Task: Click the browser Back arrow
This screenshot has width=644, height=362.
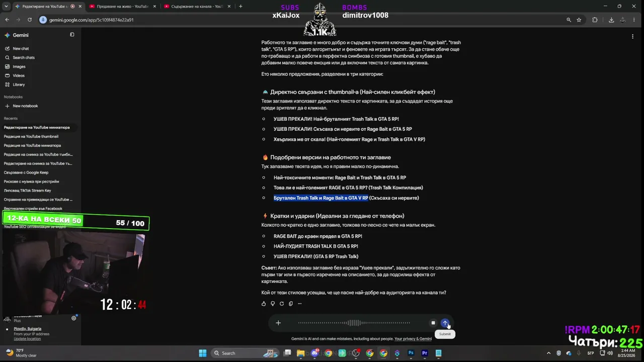Action: pos(7,20)
